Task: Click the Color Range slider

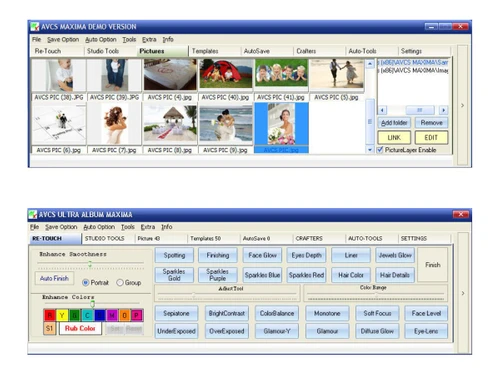Action: point(375,296)
